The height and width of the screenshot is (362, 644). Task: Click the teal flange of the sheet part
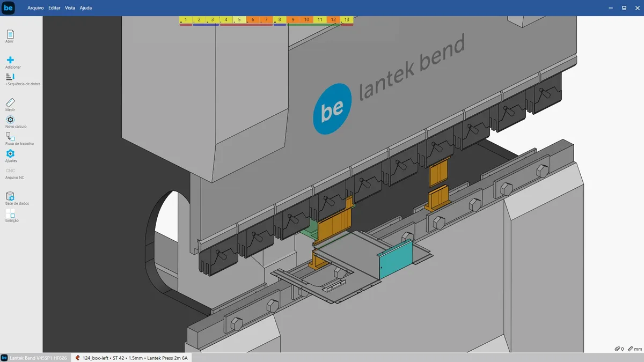click(x=396, y=259)
